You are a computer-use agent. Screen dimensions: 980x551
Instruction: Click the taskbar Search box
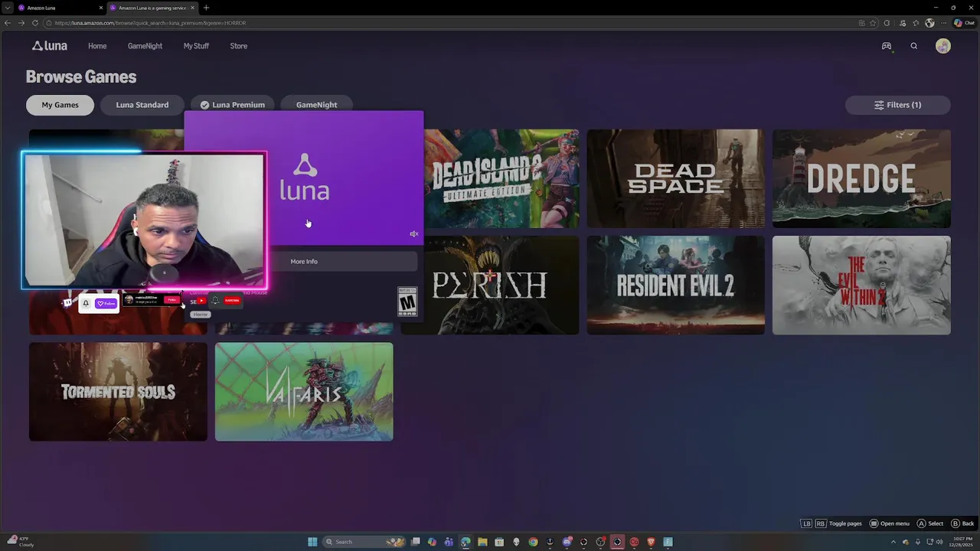pos(364,542)
